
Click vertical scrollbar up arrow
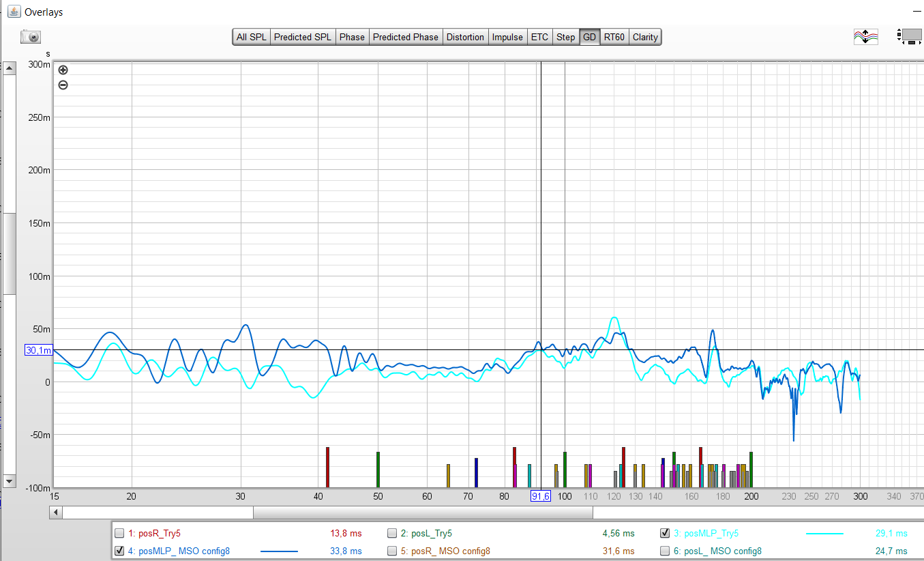pos(10,68)
